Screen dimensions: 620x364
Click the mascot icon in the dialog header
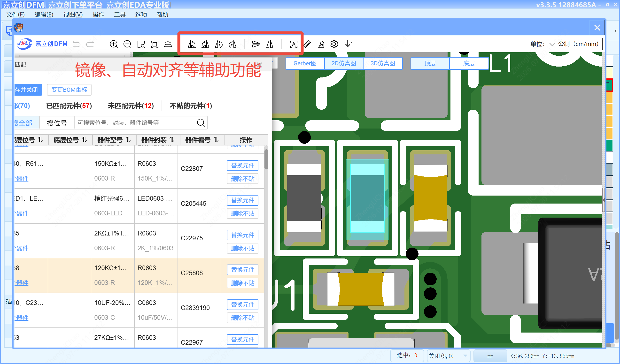point(19,28)
